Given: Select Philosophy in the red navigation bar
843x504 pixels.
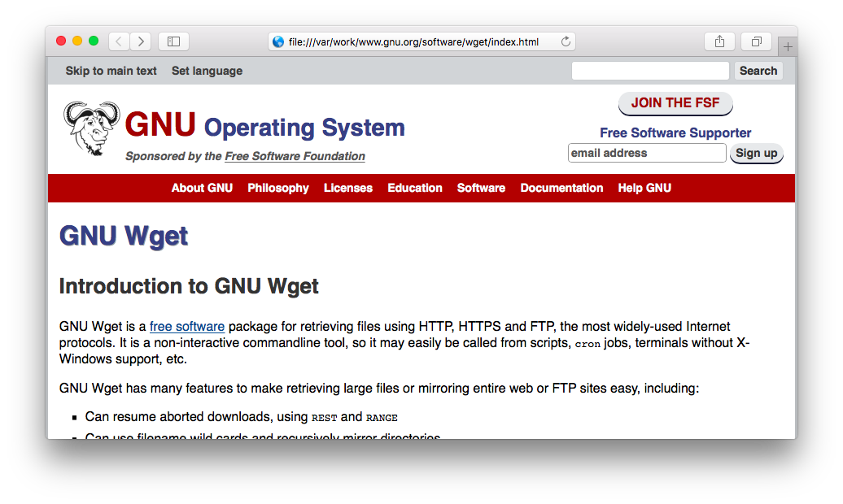Looking at the screenshot, I should (278, 188).
